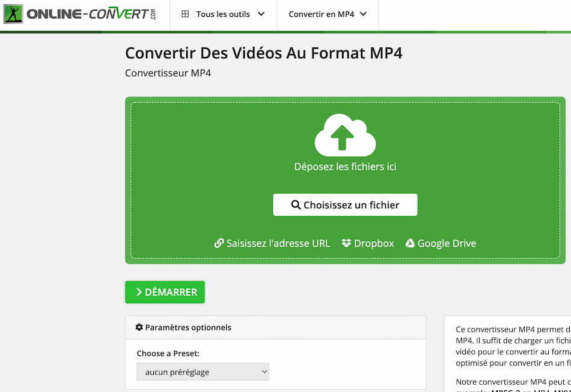Click the 'Choose a Preset:' label
The image size is (571, 392).
pyautogui.click(x=168, y=354)
